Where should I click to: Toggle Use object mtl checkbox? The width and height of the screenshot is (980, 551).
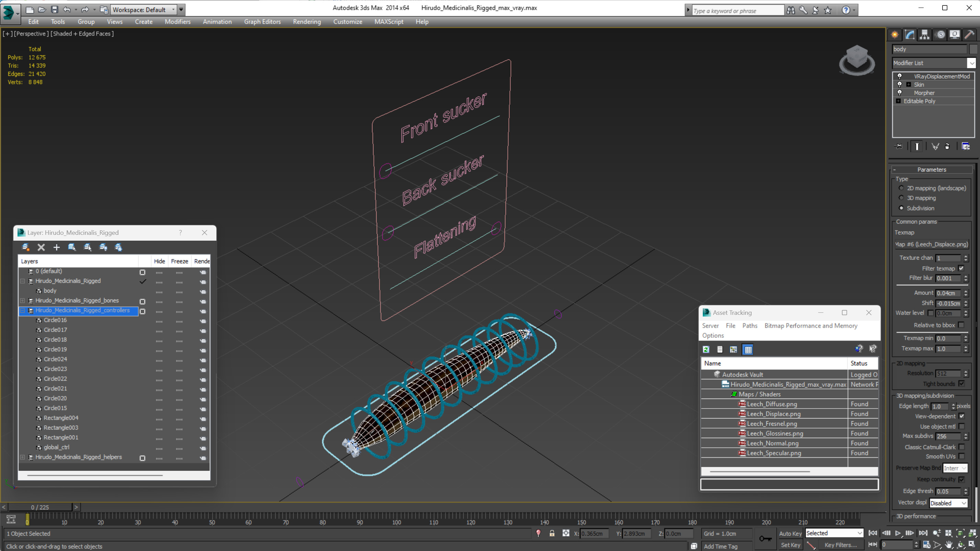tap(962, 426)
